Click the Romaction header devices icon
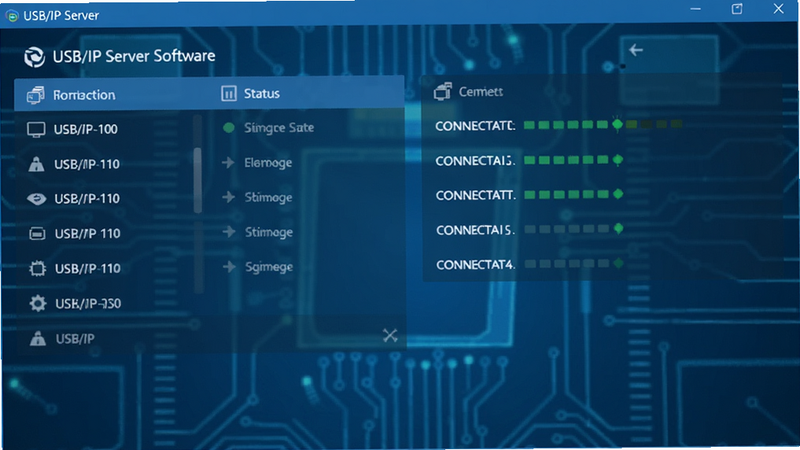The image size is (800, 450). 36,95
